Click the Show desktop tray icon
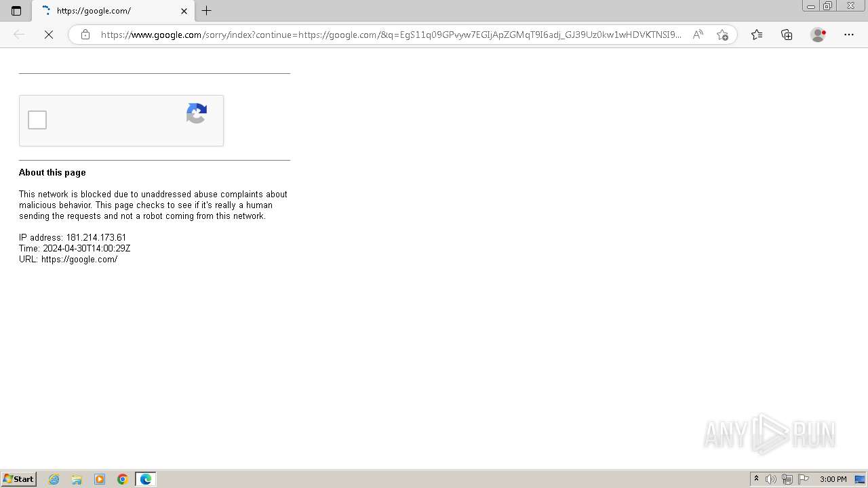The width and height of the screenshot is (868, 488). (x=860, y=479)
